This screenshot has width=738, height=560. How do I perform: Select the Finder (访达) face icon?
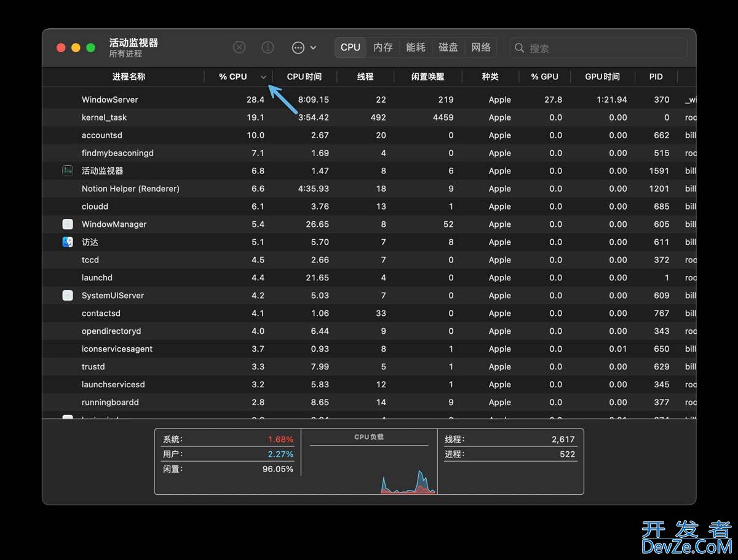coord(68,242)
